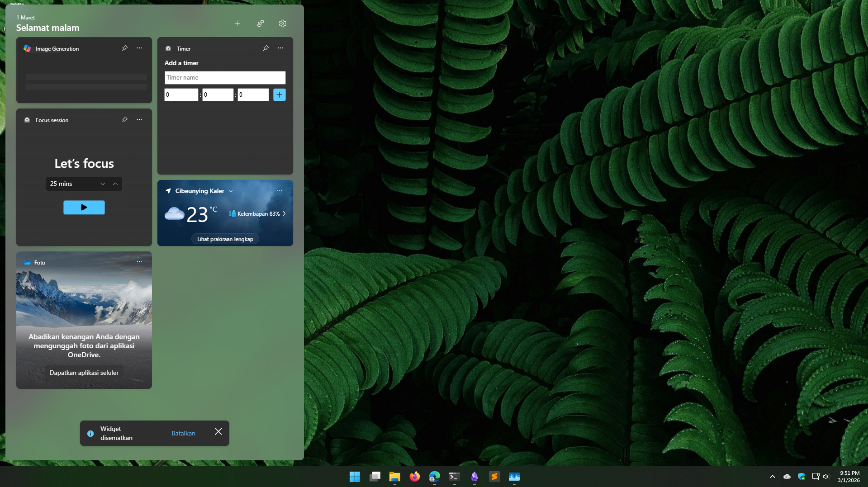Open the share feedback icon at the top
This screenshot has height=487, width=868.
click(x=261, y=24)
